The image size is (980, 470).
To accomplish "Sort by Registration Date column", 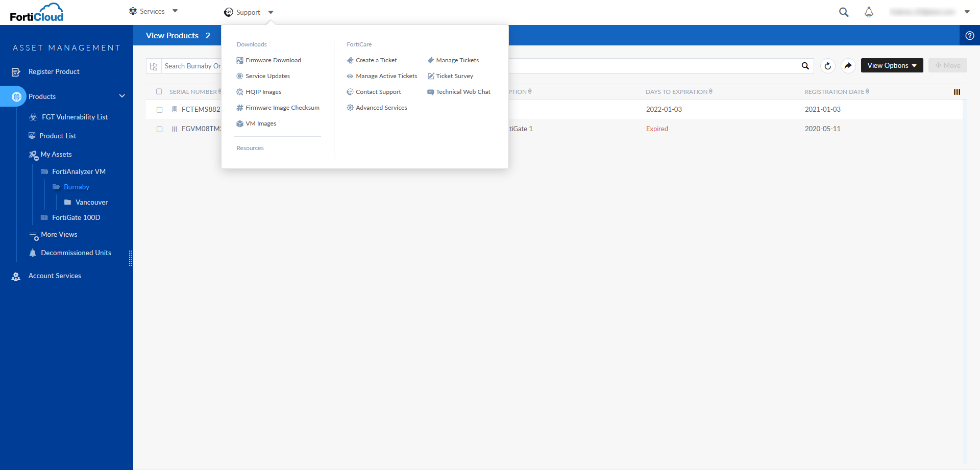I will (837, 92).
